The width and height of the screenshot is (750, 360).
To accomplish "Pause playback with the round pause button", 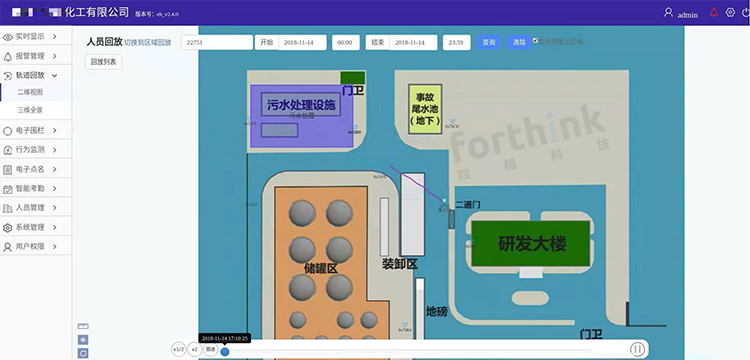I will coord(637,349).
